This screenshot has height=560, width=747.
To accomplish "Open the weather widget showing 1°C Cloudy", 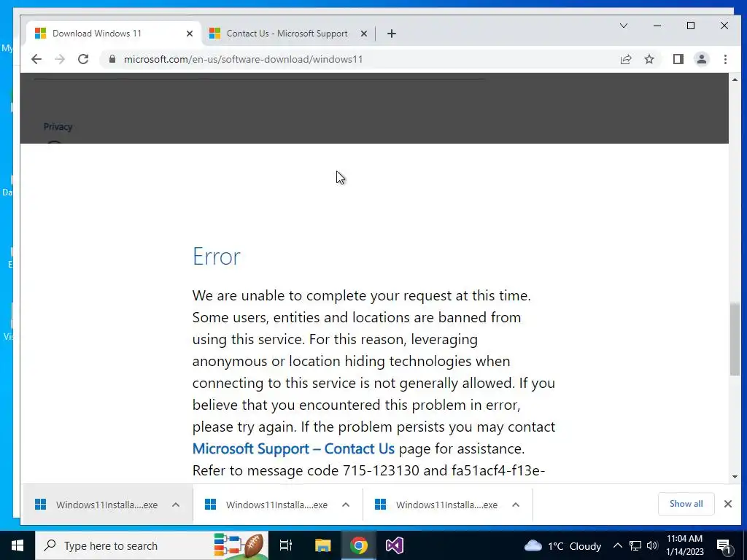I will tap(562, 545).
